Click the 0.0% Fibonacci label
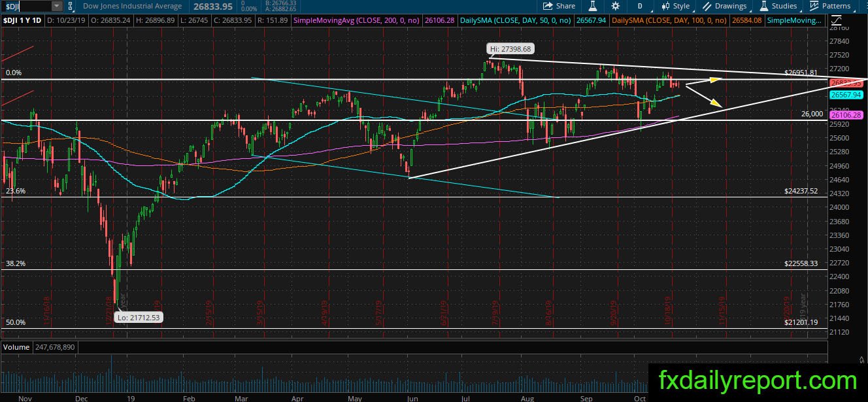Image resolution: width=868 pixels, height=402 pixels. (14, 73)
